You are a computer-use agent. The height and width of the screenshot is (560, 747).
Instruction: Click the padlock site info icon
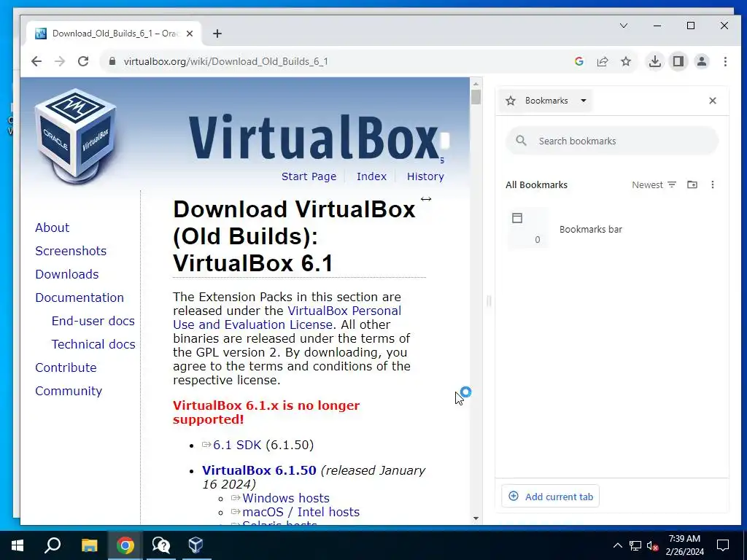(112, 61)
